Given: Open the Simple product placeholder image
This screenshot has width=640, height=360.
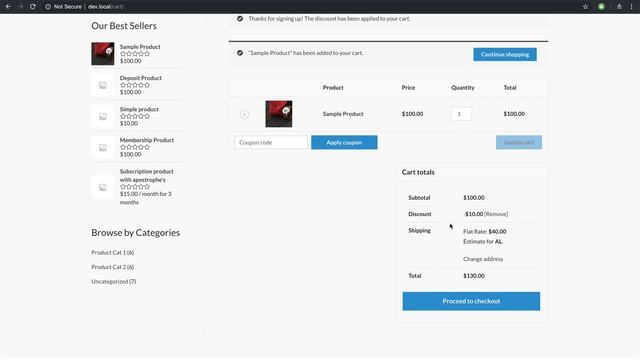Looking at the screenshot, I should point(102,116).
